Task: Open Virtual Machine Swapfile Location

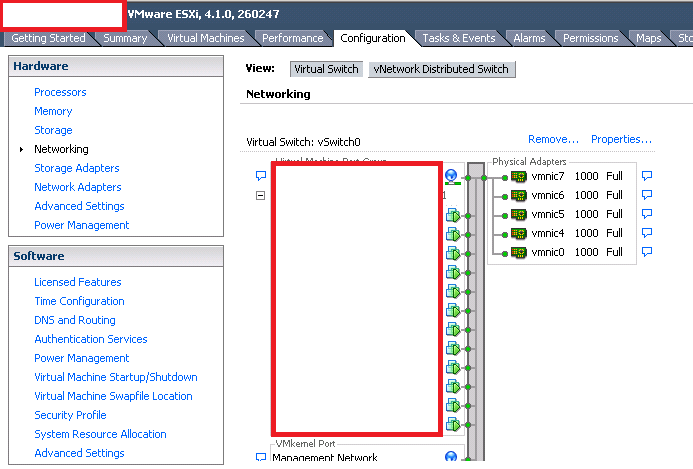Action: click(114, 397)
